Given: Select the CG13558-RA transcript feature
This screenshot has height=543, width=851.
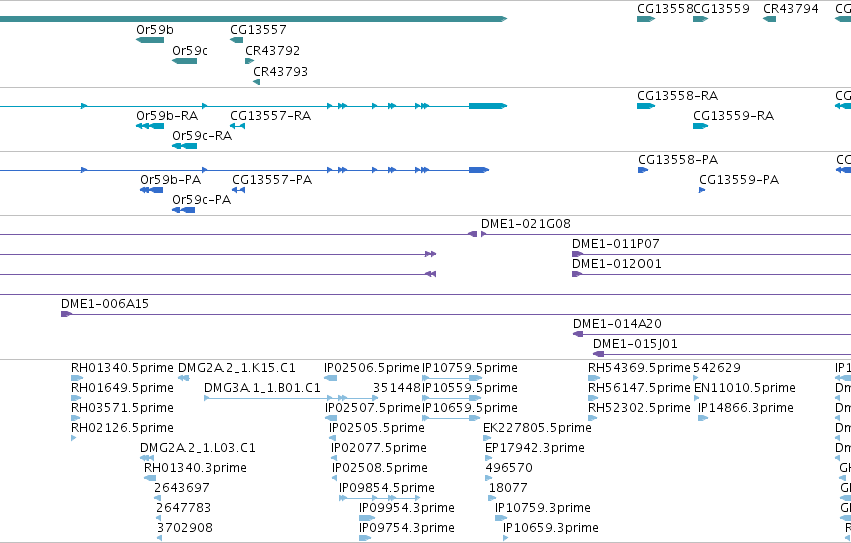Looking at the screenshot, I should (x=646, y=106).
